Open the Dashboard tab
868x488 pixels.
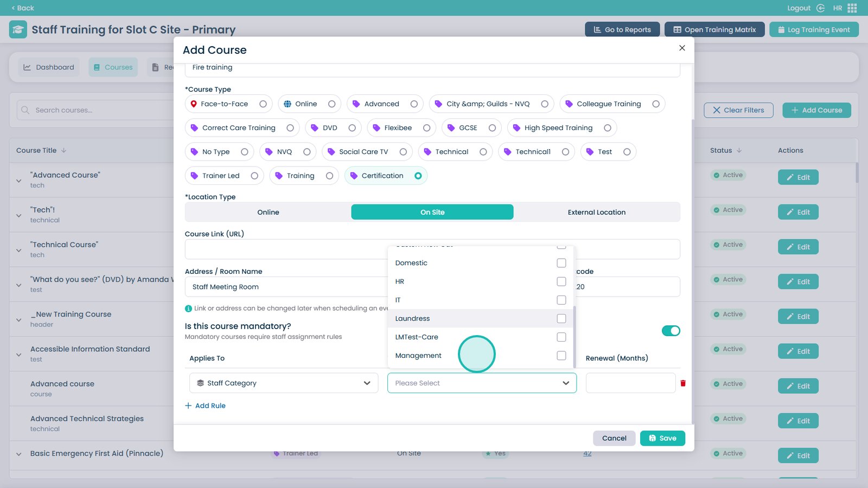click(x=49, y=67)
